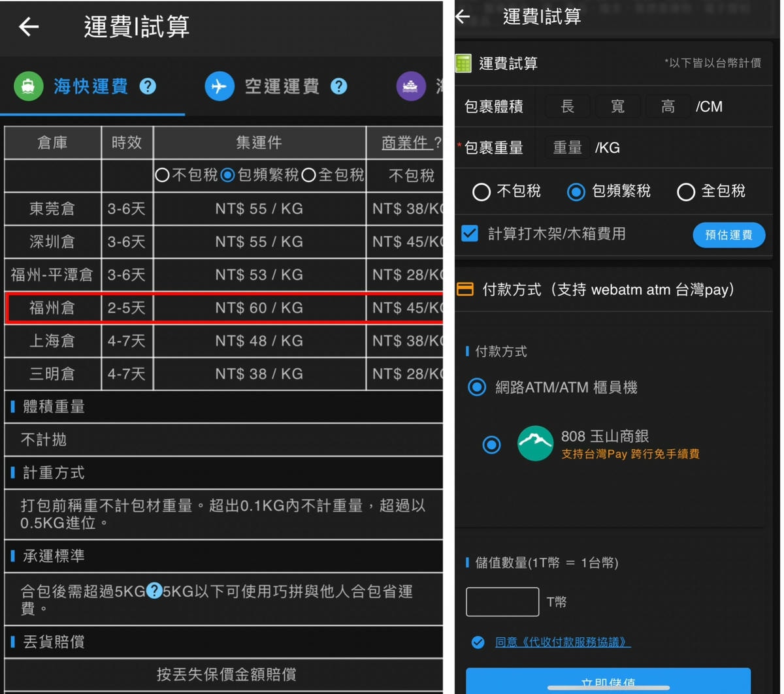Screen dimensions: 784x694
Task: Choose 包頻繁稅 in calculator form
Action: (x=576, y=192)
